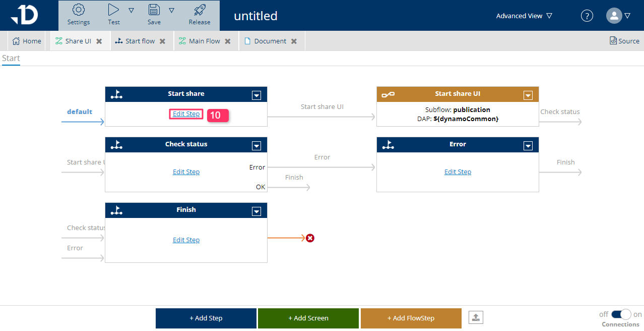Click Edit Step in Check status
Image resolution: width=644 pixels, height=331 pixels.
186,172
